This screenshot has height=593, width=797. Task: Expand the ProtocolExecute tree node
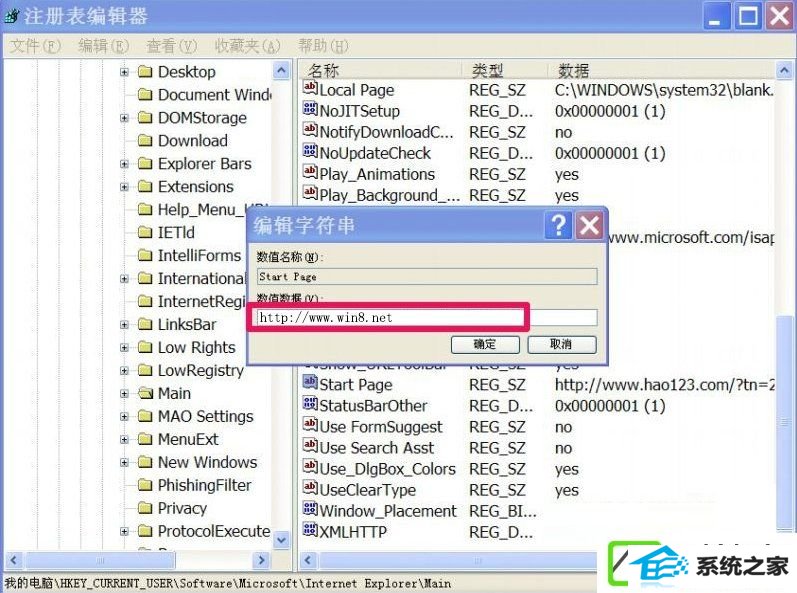pyautogui.click(x=124, y=532)
